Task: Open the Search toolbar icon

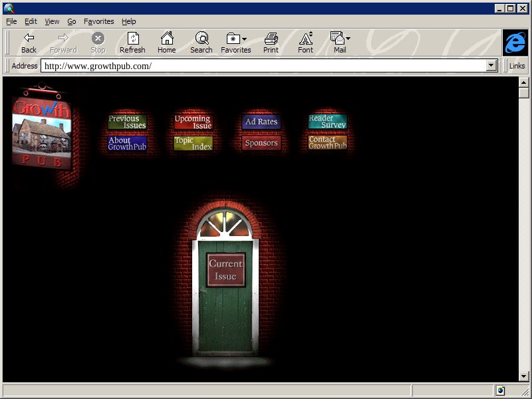Action: pyautogui.click(x=201, y=39)
